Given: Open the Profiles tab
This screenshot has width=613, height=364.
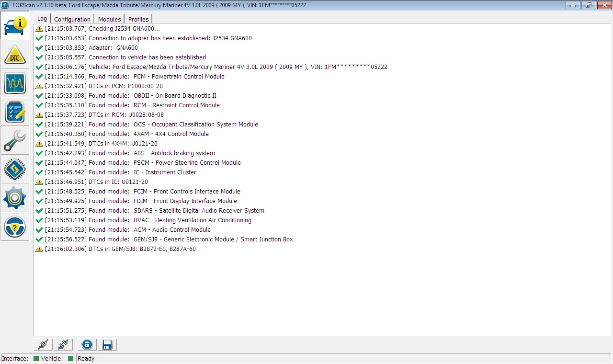Looking at the screenshot, I should [x=138, y=19].
